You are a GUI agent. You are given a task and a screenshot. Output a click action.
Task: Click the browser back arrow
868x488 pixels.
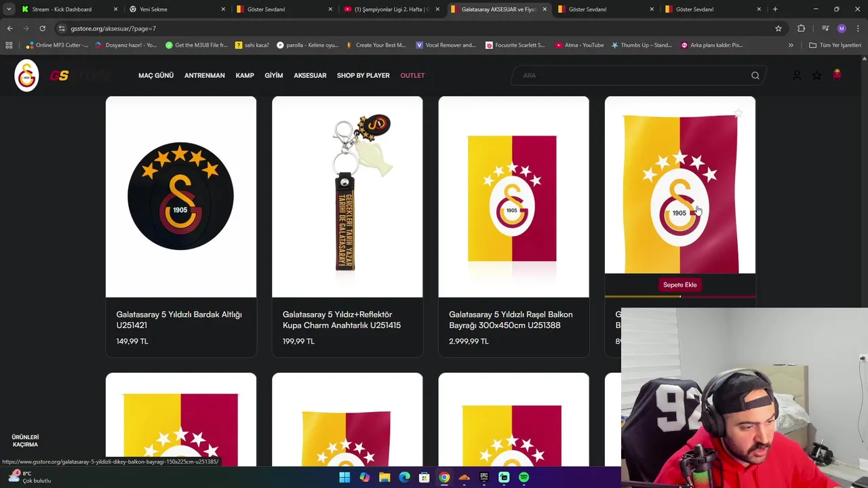coord(9,28)
